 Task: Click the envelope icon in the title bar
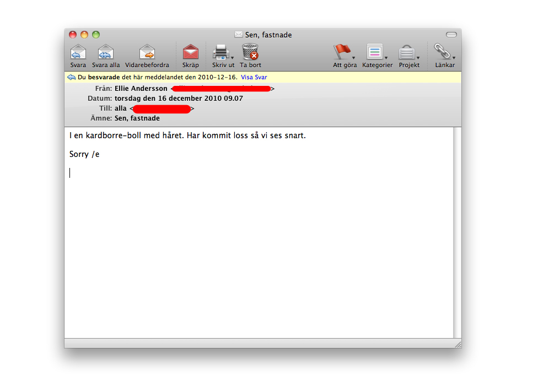tap(239, 34)
